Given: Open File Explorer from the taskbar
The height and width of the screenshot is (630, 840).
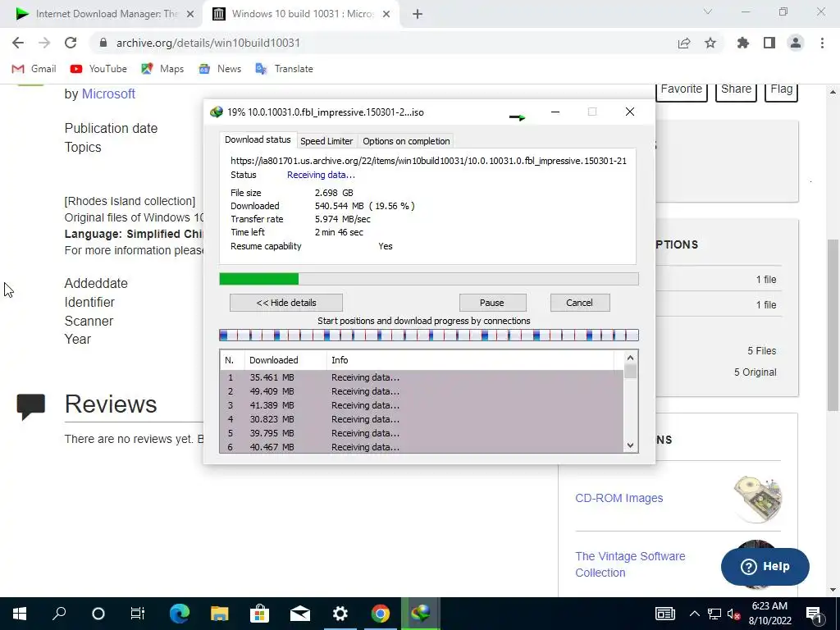Looking at the screenshot, I should (220, 614).
